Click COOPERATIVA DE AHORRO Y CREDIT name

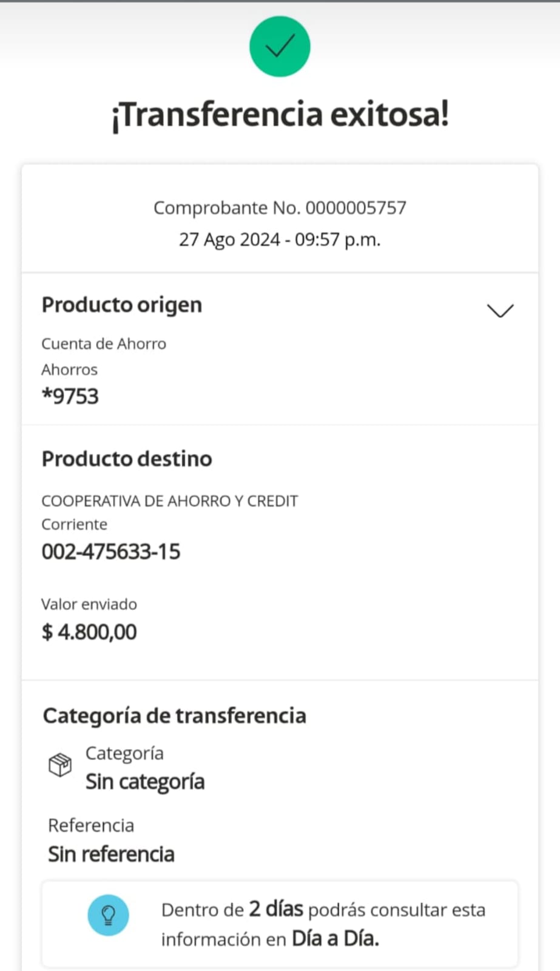pyautogui.click(x=170, y=501)
